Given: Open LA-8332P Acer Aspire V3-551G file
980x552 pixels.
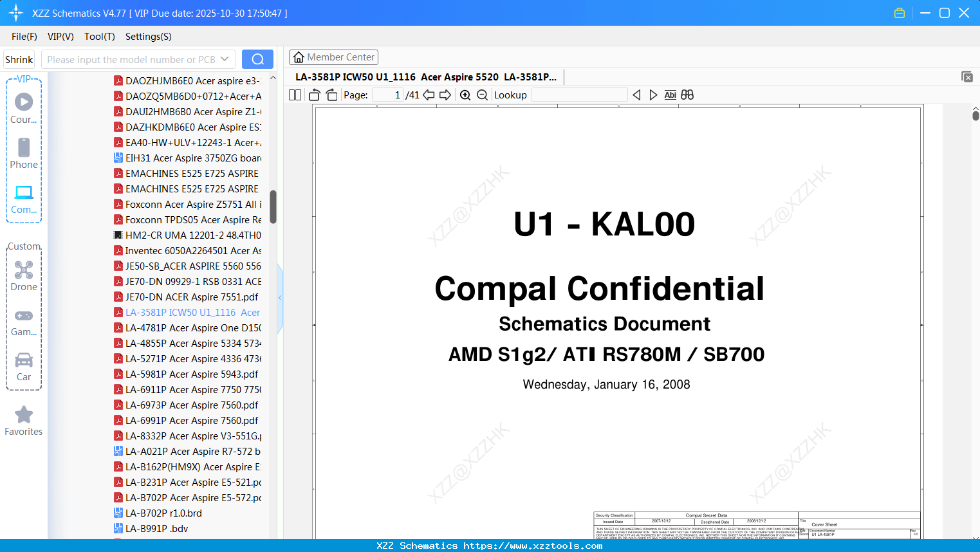Looking at the screenshot, I should (x=187, y=436).
